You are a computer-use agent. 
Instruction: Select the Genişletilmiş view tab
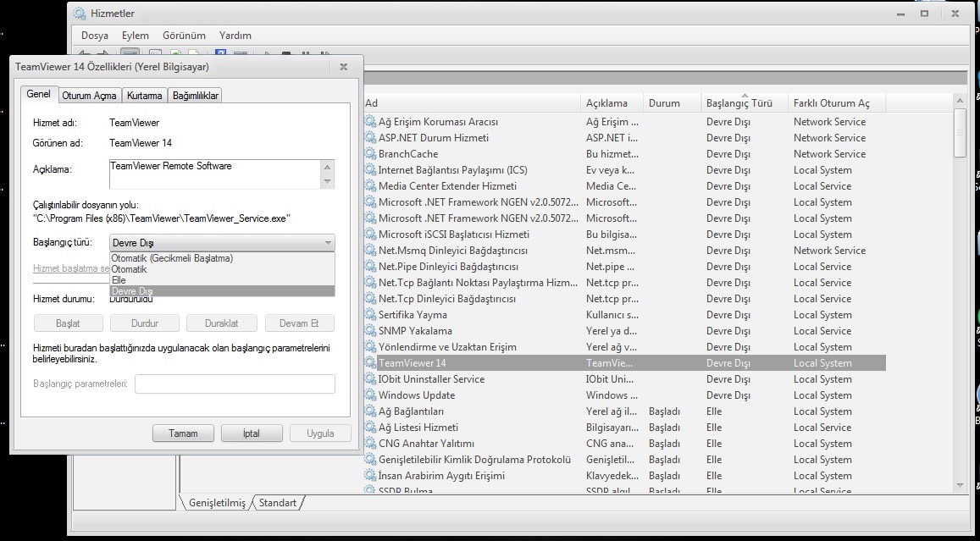[x=217, y=503]
